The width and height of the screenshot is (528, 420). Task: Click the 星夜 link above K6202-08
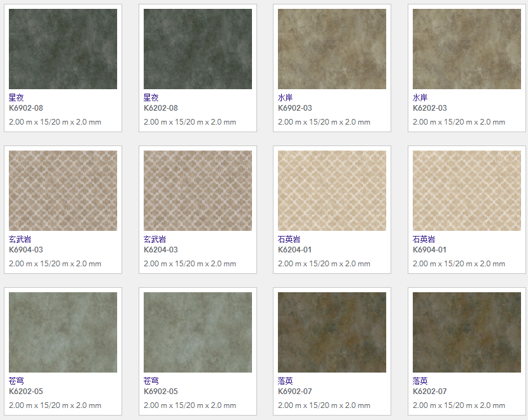pyautogui.click(x=151, y=98)
